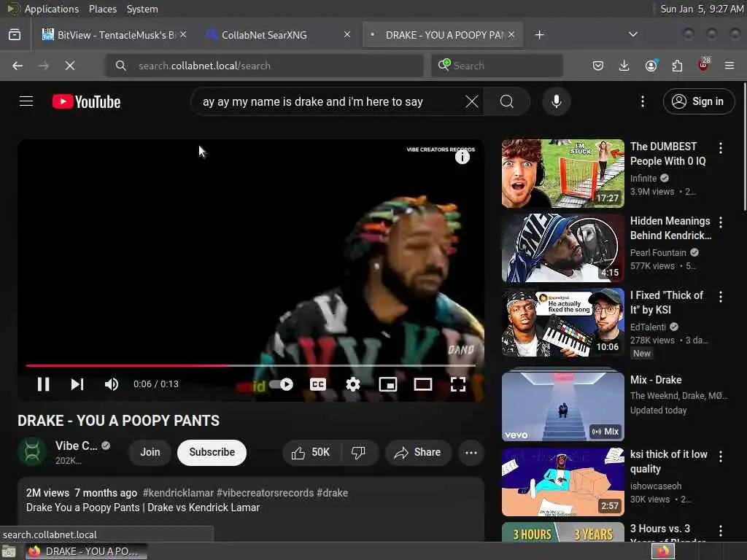Go to the YouTube home logo
Screen dimensions: 747x560
click(86, 101)
